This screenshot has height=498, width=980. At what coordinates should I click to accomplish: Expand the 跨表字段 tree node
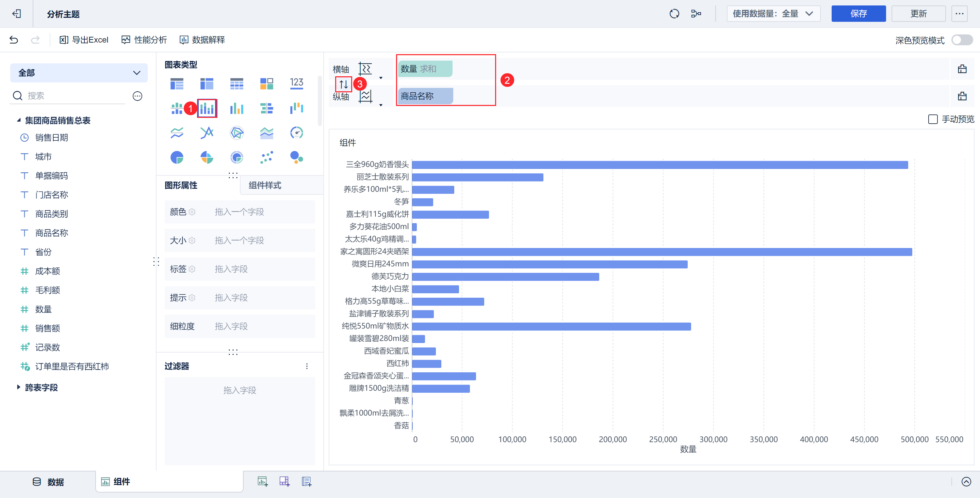click(18, 387)
